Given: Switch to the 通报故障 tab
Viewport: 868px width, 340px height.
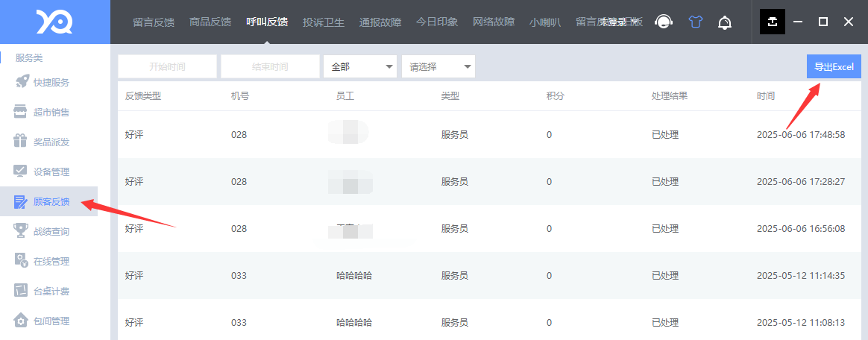Looking at the screenshot, I should pos(380,22).
